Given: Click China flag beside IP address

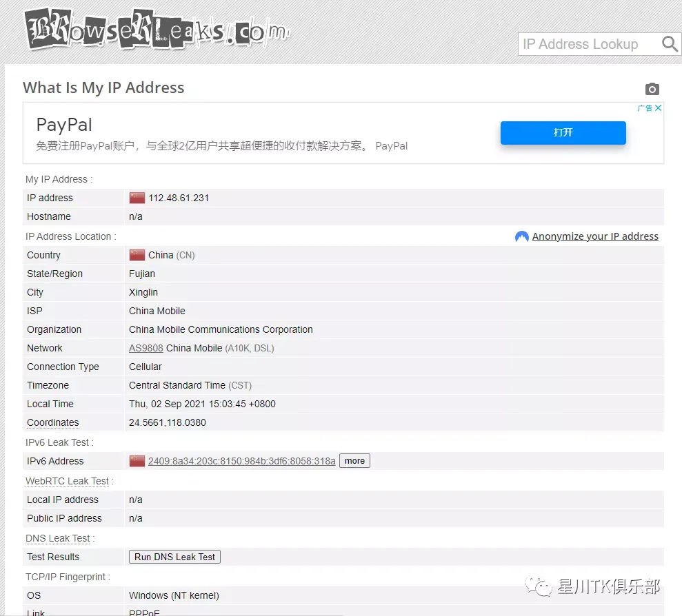Looking at the screenshot, I should click(x=137, y=198).
